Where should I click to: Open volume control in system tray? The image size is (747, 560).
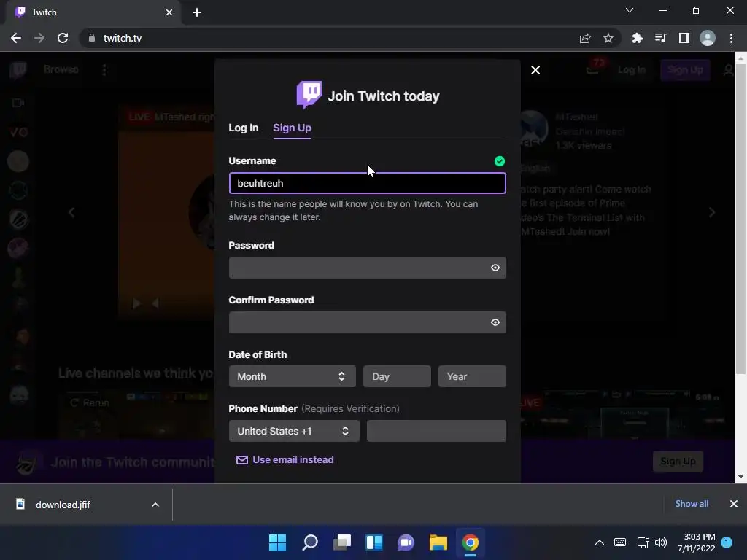pyautogui.click(x=661, y=542)
